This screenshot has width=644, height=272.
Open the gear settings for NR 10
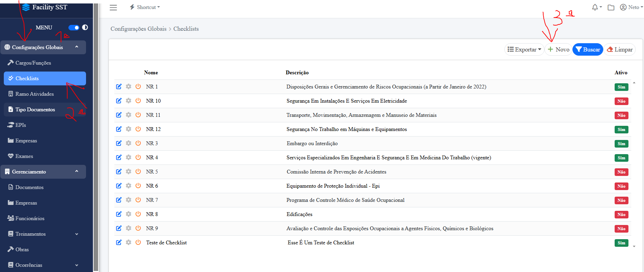point(129,101)
